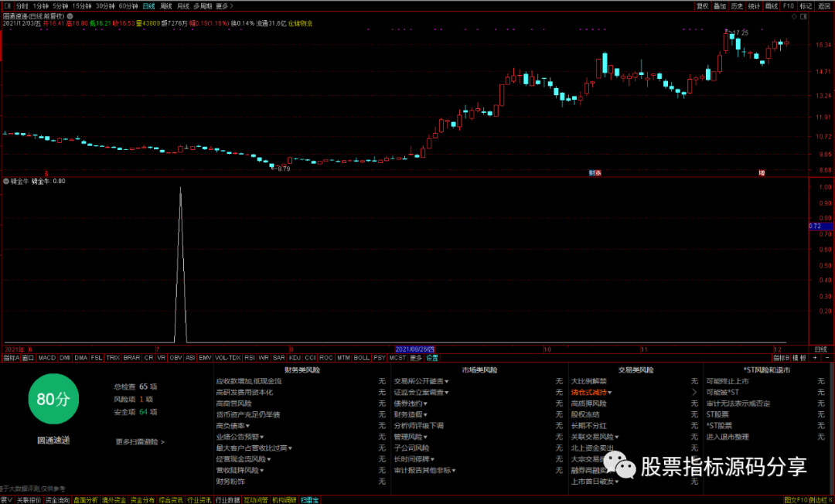Select the VOL-TDX indicator tab
Screen dimensions: 835x504
click(x=228, y=358)
